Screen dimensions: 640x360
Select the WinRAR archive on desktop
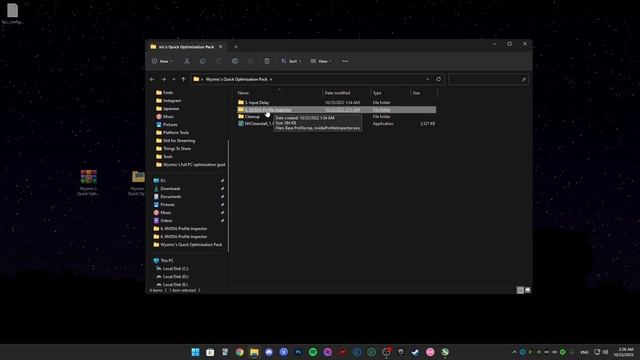tap(89, 182)
